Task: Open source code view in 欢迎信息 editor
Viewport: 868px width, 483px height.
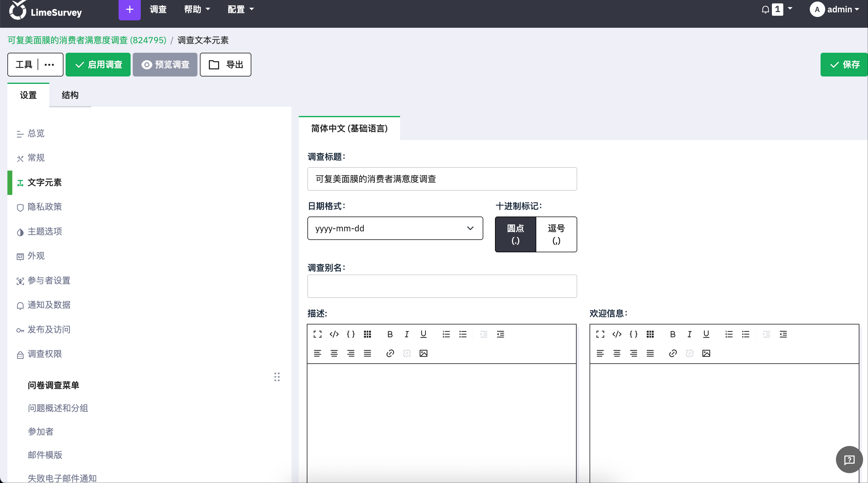Action: (617, 334)
